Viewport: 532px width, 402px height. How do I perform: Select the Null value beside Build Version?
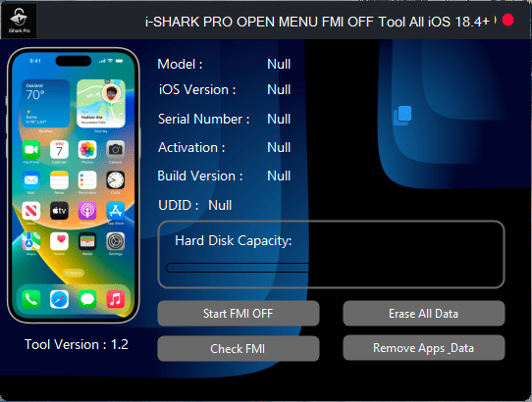(279, 176)
